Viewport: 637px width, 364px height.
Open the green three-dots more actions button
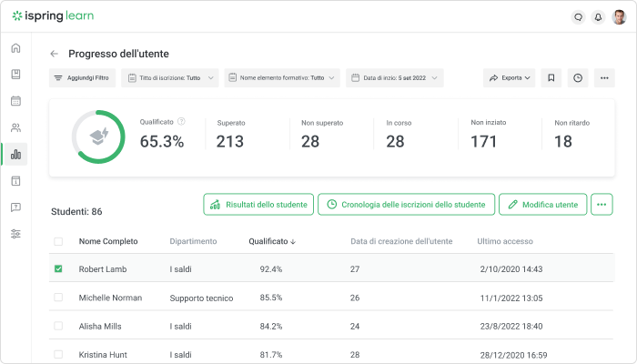602,205
